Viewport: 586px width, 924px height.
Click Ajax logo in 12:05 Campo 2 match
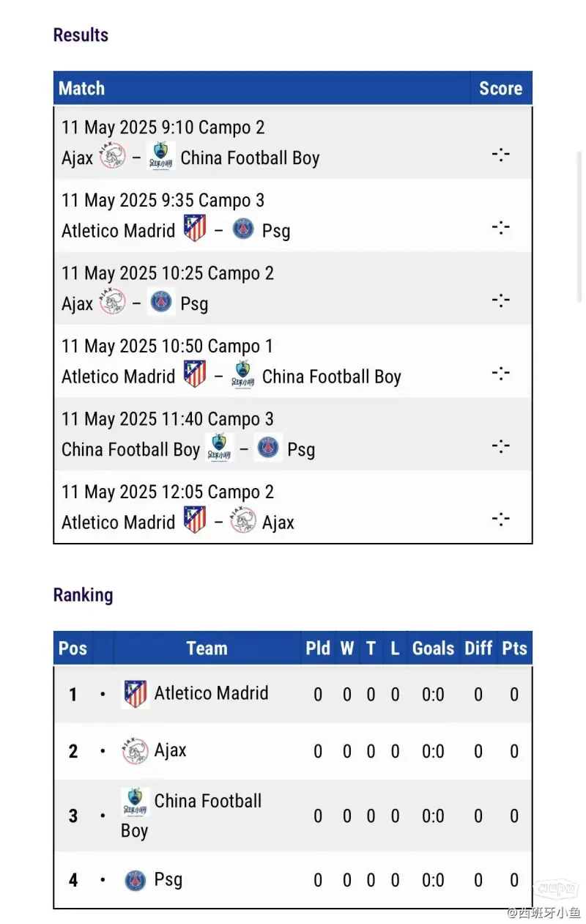click(x=243, y=521)
